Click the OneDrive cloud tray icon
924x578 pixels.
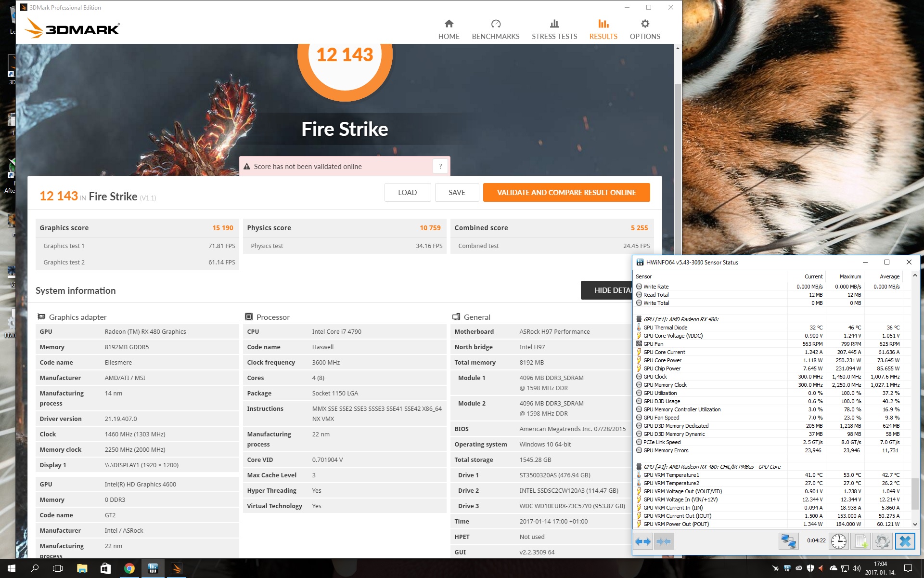(834, 568)
